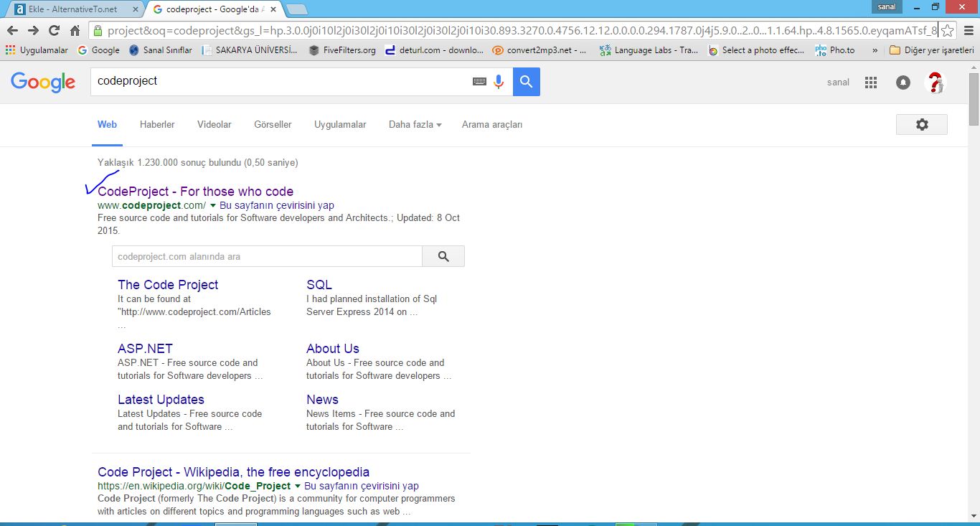Click the 'codeproject.com alanında ara' search field
Viewport: 980px width, 526px height.
[266, 255]
